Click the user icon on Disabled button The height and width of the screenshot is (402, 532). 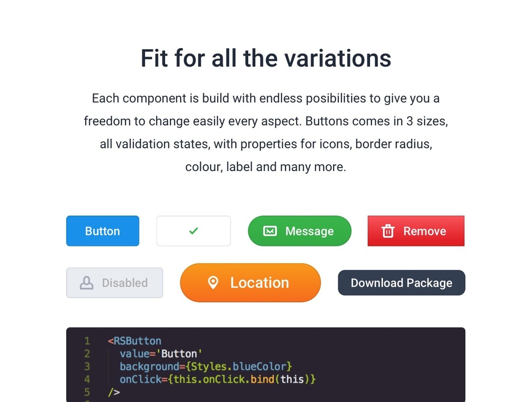tap(86, 283)
